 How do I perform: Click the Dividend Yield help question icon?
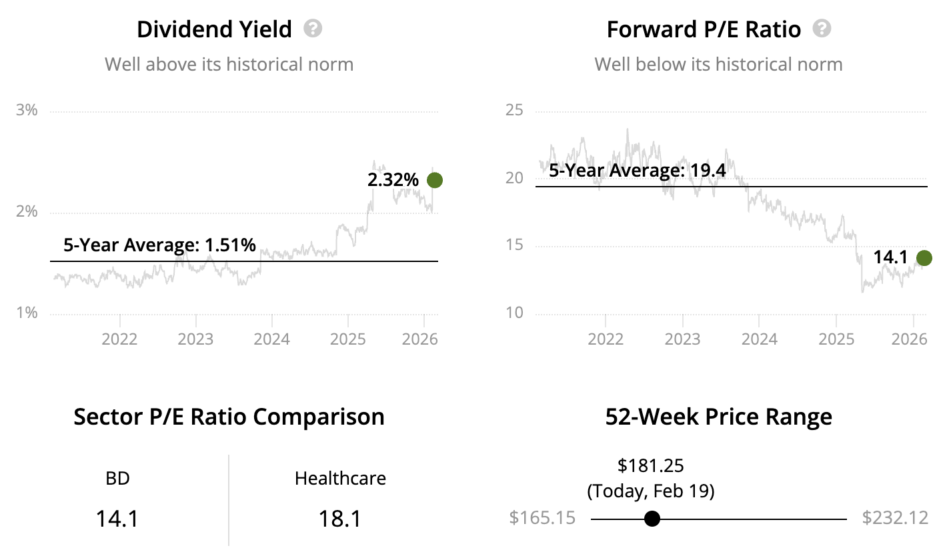coord(313,29)
